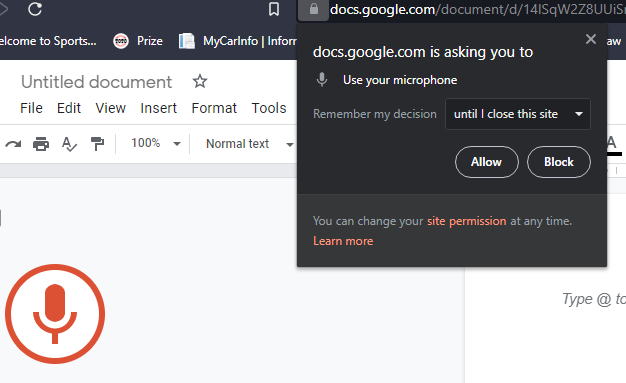Star the Untitled document
The height and width of the screenshot is (383, 626).
(200, 81)
